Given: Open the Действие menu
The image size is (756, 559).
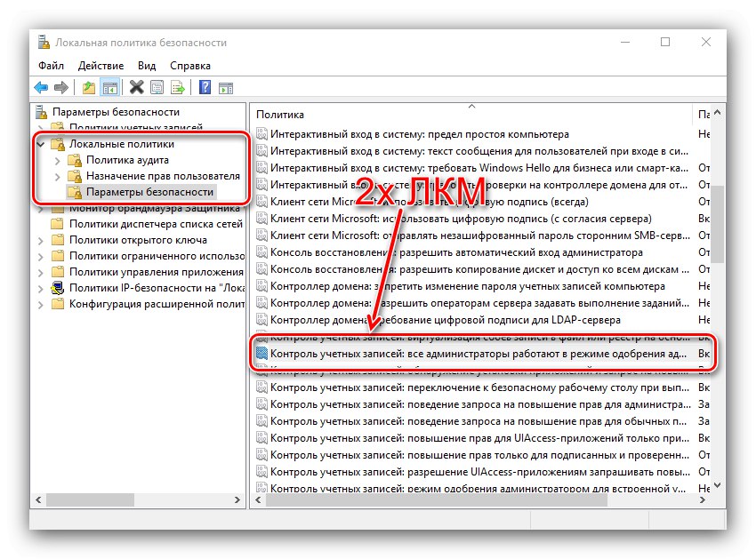Looking at the screenshot, I should [101, 66].
